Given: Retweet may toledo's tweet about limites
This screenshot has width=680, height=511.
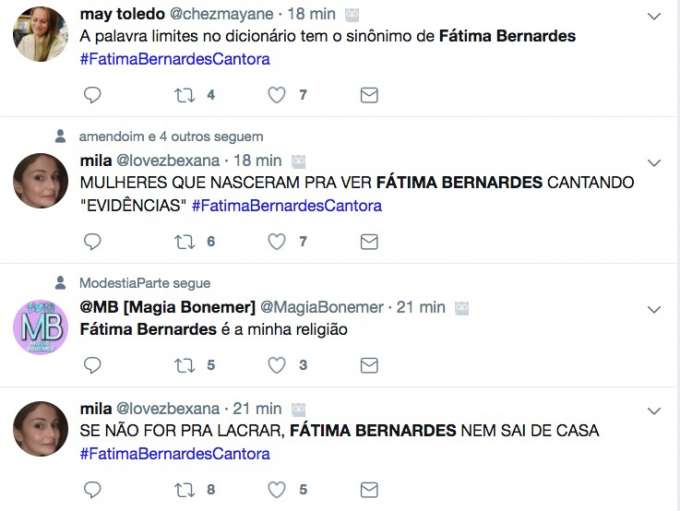Looking at the screenshot, I should coord(185,95).
